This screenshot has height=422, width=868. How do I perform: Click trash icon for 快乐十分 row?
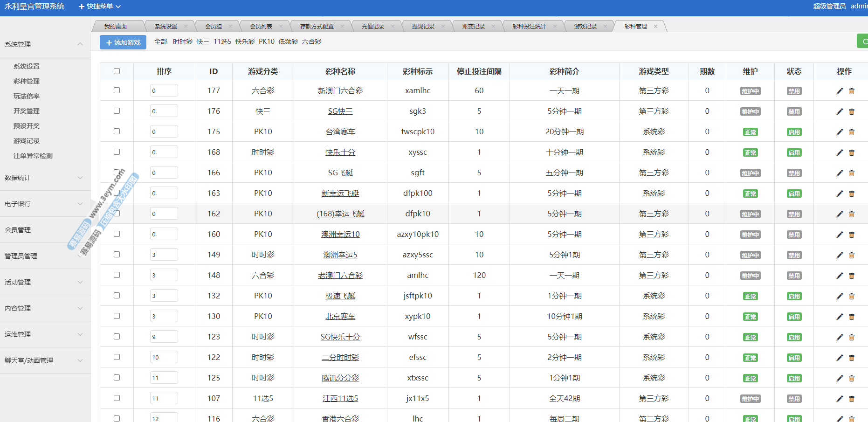tap(852, 152)
